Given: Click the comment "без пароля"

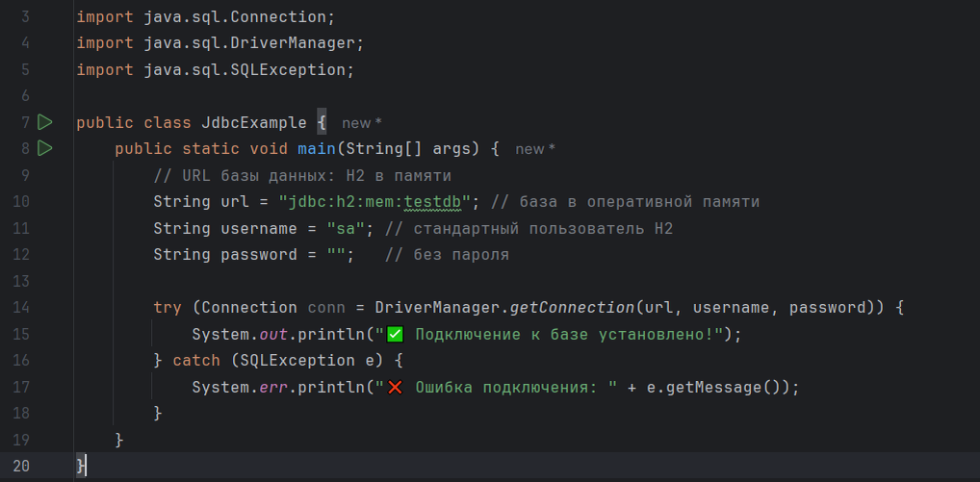Looking at the screenshot, I should (447, 255).
